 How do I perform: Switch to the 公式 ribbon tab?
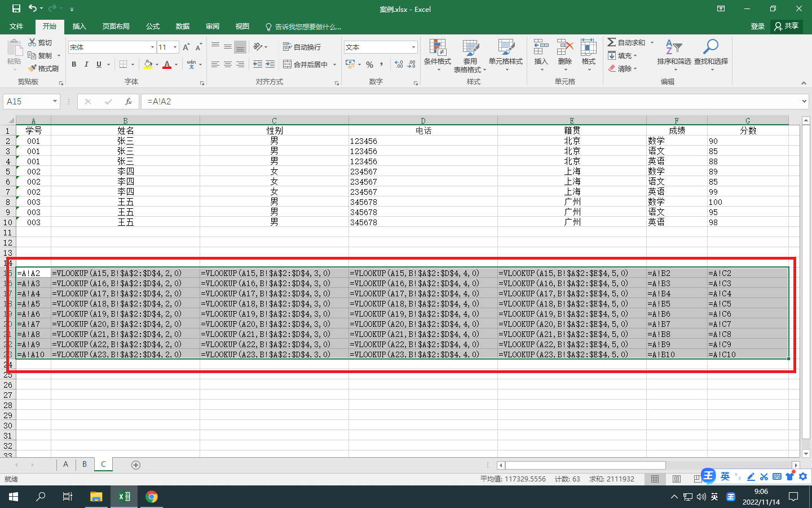tap(153, 27)
